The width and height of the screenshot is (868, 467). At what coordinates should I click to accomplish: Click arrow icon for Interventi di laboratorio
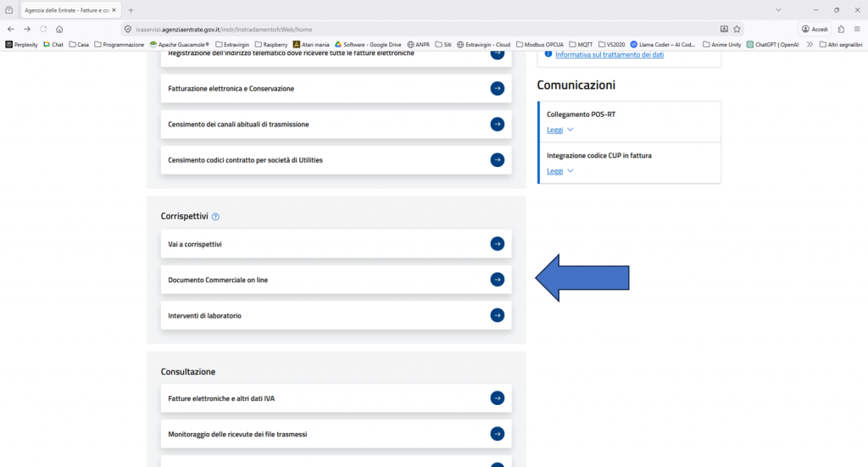coord(498,315)
